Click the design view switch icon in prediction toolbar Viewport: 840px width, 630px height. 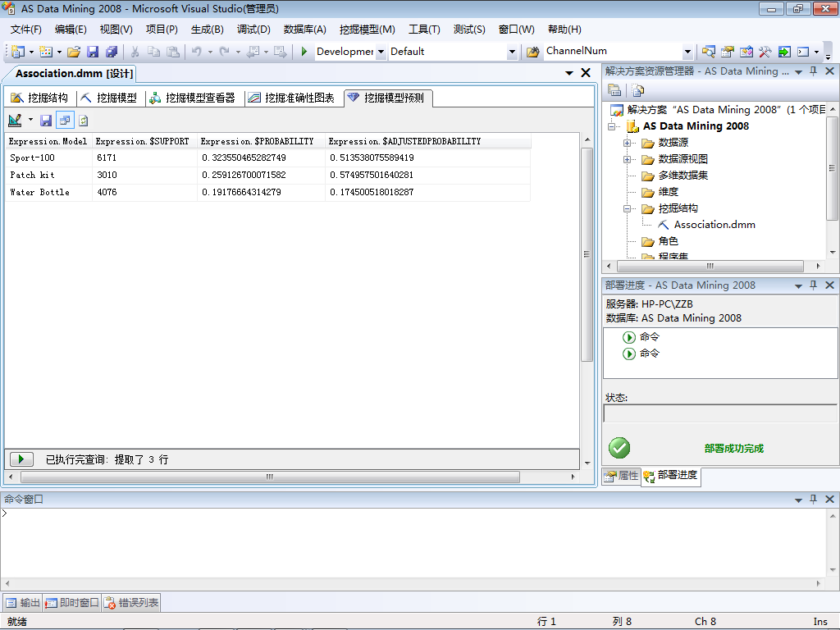tap(15, 121)
